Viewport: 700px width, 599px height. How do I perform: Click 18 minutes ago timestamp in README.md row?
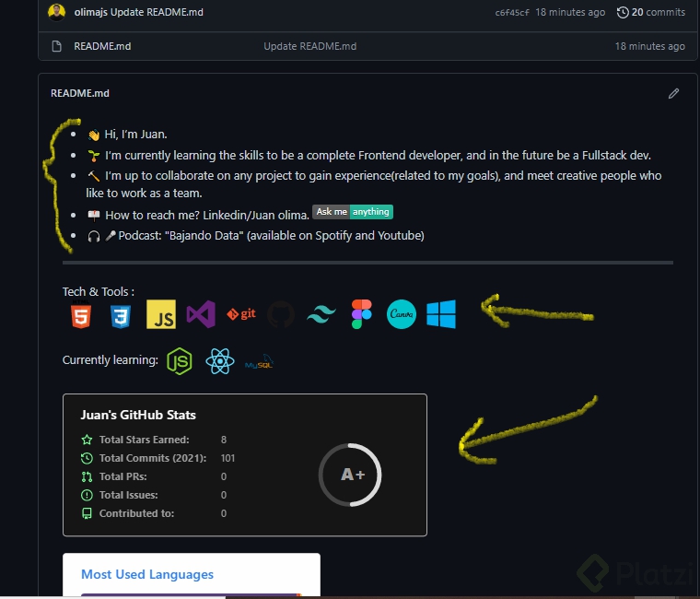pyautogui.click(x=649, y=46)
